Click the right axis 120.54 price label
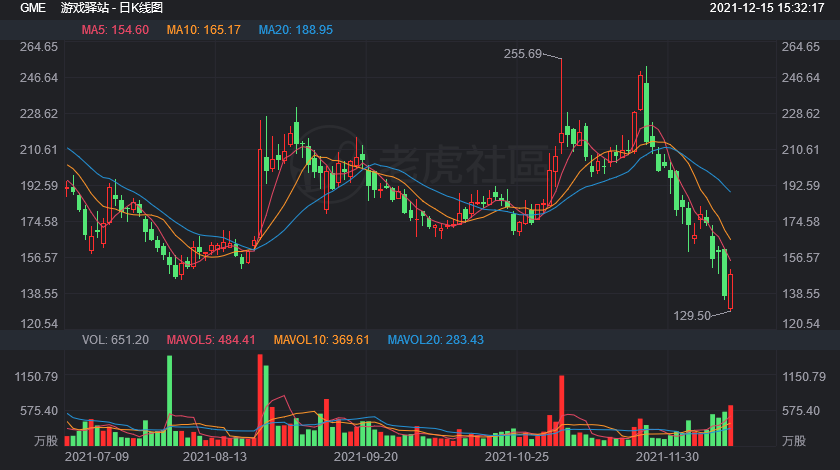This screenshot has width=840, height=470. click(x=801, y=323)
